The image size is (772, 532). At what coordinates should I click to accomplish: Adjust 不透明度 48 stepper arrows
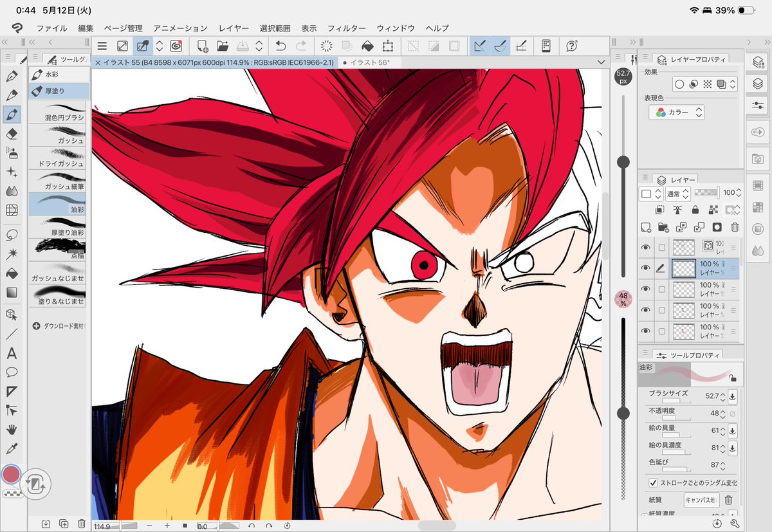[x=722, y=414]
